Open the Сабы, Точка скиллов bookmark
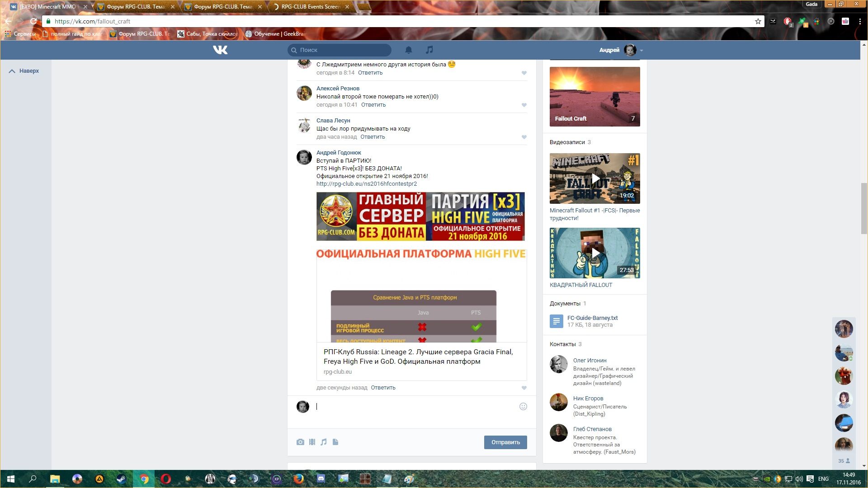The width and height of the screenshot is (868, 488). pyautogui.click(x=208, y=34)
